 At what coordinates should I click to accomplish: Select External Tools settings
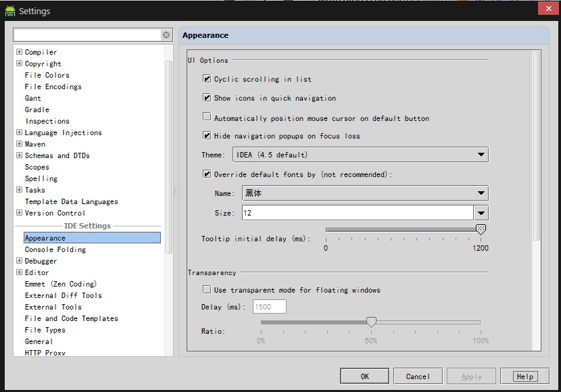coord(53,307)
